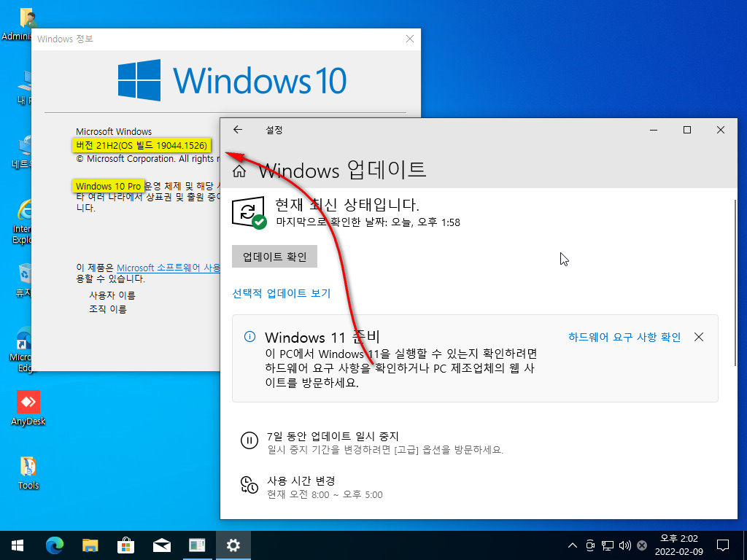Click 버전 21H2 build text in Windows 정보

pyautogui.click(x=142, y=145)
